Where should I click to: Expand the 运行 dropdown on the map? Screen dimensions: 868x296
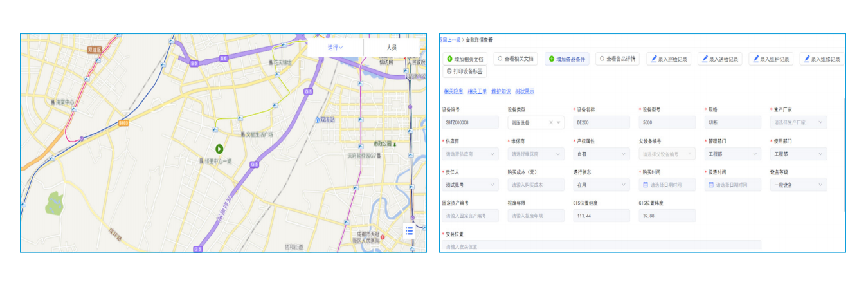(335, 48)
